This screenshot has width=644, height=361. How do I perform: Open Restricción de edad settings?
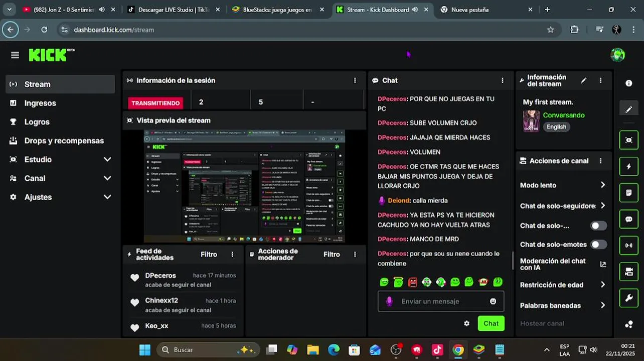pos(563,285)
